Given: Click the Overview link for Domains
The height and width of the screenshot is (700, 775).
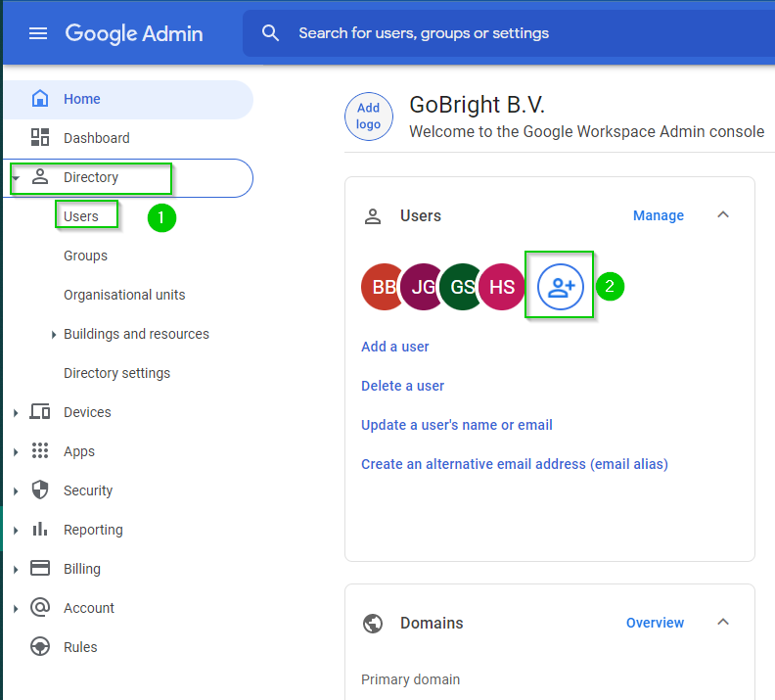Looking at the screenshot, I should pyautogui.click(x=655, y=623).
